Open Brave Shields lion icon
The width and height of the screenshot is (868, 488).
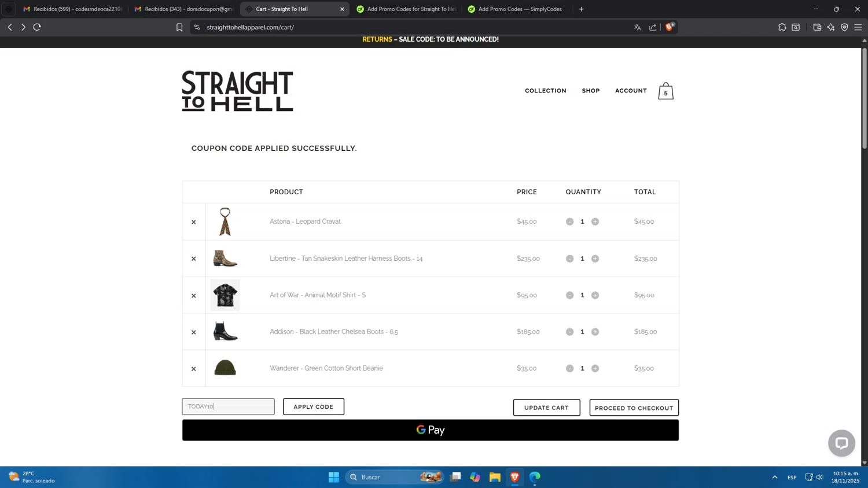coord(670,27)
